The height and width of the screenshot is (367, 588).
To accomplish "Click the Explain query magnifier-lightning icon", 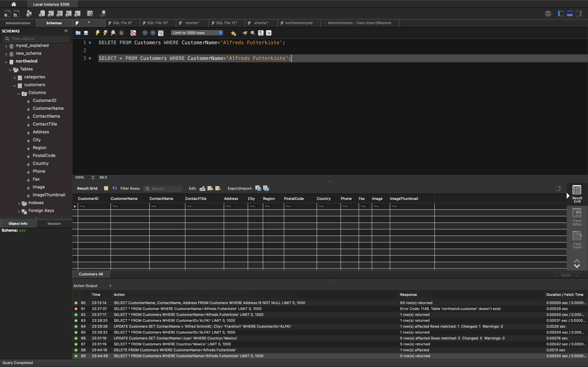I will (113, 33).
